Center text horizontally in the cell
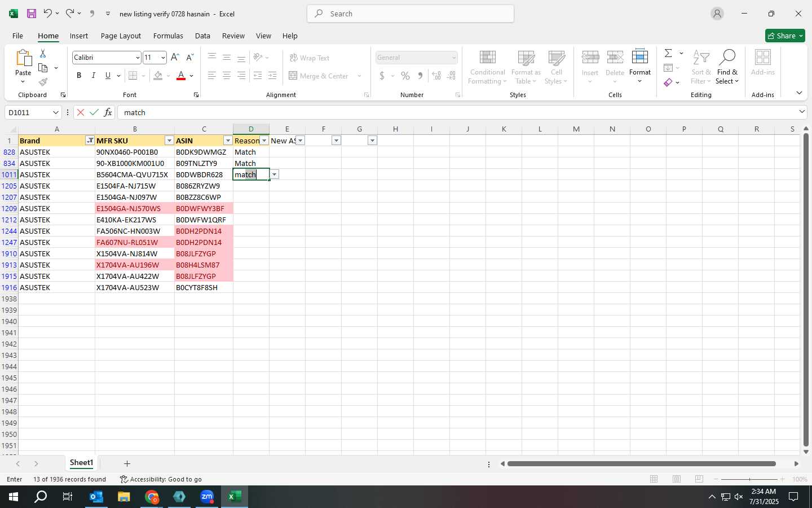 pyautogui.click(x=227, y=76)
